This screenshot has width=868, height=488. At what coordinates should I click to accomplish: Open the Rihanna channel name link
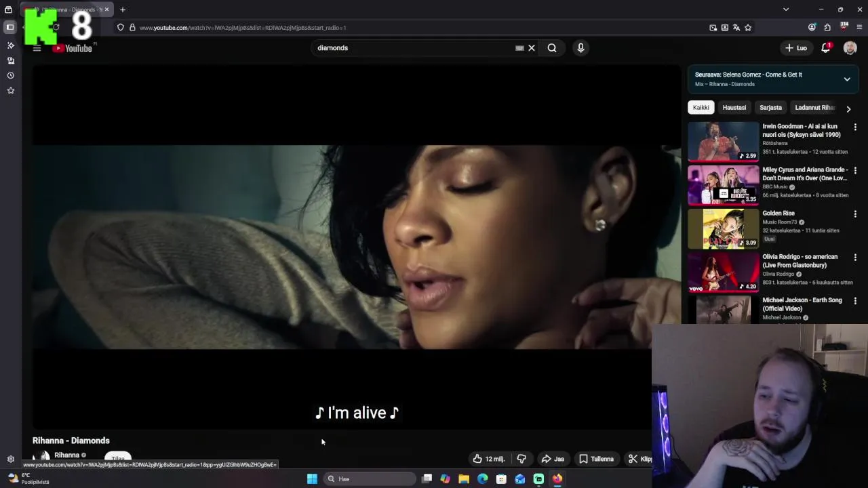(x=66, y=455)
